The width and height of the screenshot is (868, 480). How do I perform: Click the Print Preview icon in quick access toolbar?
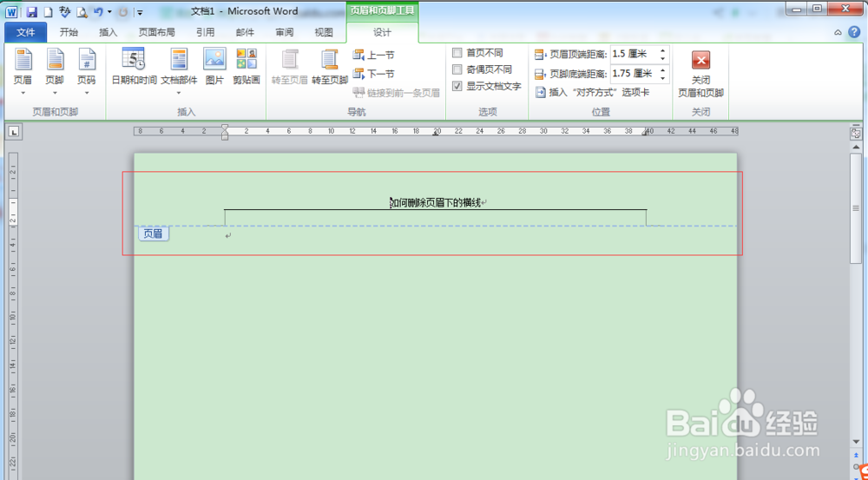82,11
